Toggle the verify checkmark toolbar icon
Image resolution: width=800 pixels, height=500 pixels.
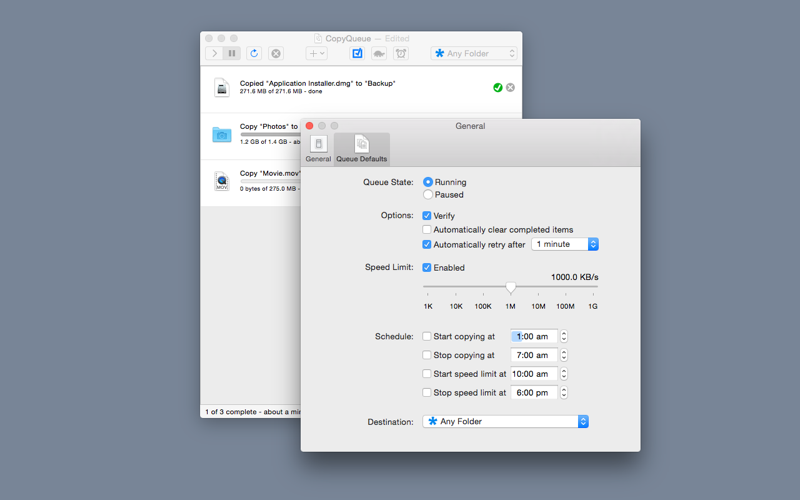pos(357,53)
